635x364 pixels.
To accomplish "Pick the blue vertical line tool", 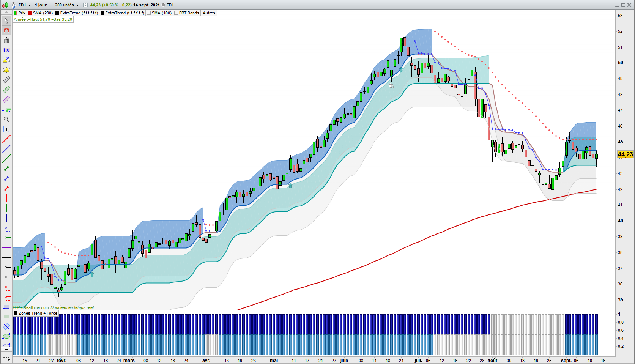I will (x=6, y=218).
